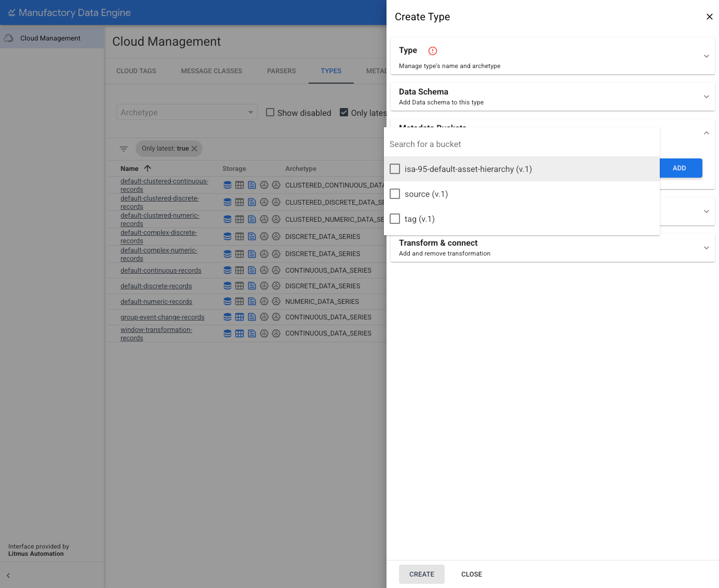Screen dimensions: 719x588
Task: Enable the Show disabled checkbox
Action: (x=270, y=113)
